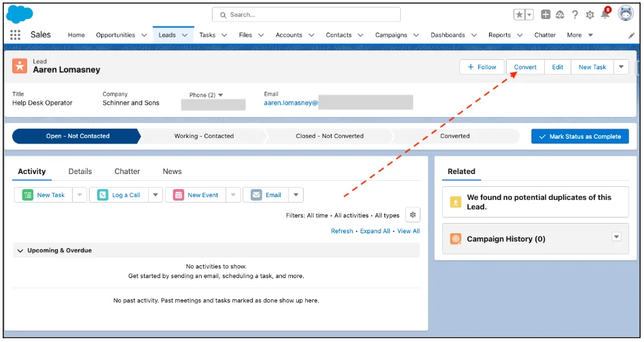Select the Open - Not Contacted stage
This screenshot has width=644, height=342.
click(x=77, y=136)
